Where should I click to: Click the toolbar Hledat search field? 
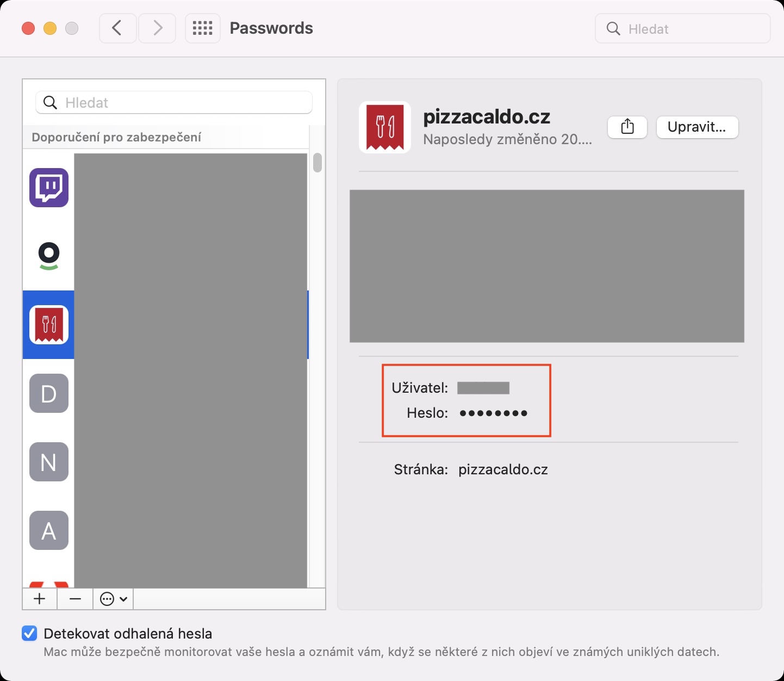point(683,29)
